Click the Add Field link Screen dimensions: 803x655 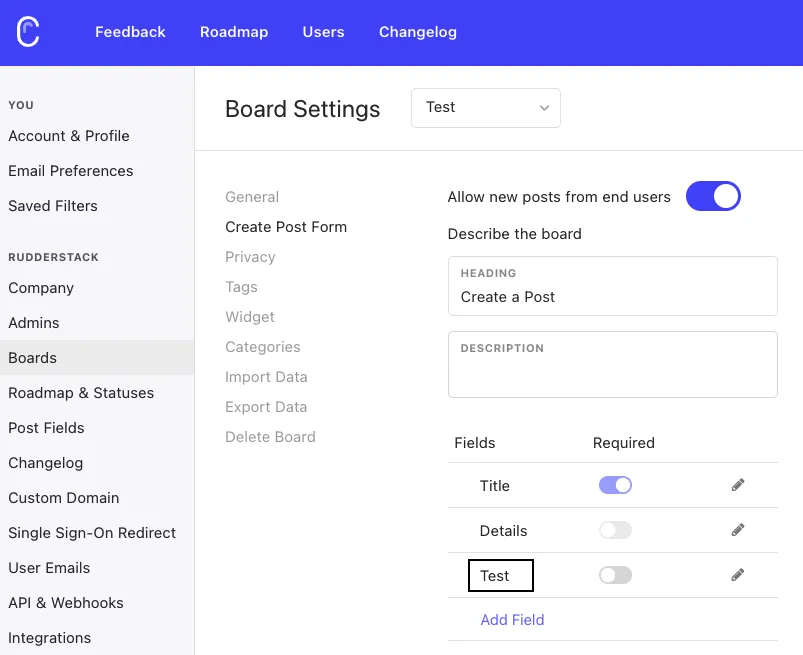512,620
